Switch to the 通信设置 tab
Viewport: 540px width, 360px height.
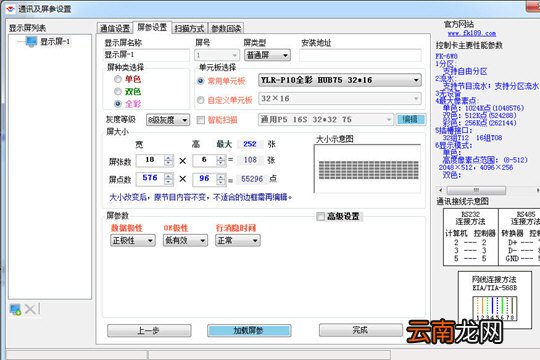[x=115, y=28]
